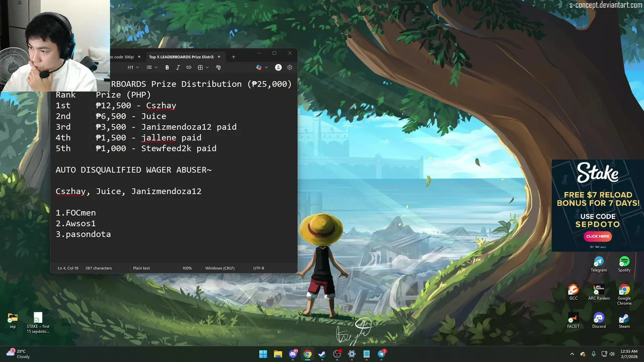The image size is (644, 362).
Task: Click the 'Rank Prize (PHP)' header line
Action: point(103,95)
